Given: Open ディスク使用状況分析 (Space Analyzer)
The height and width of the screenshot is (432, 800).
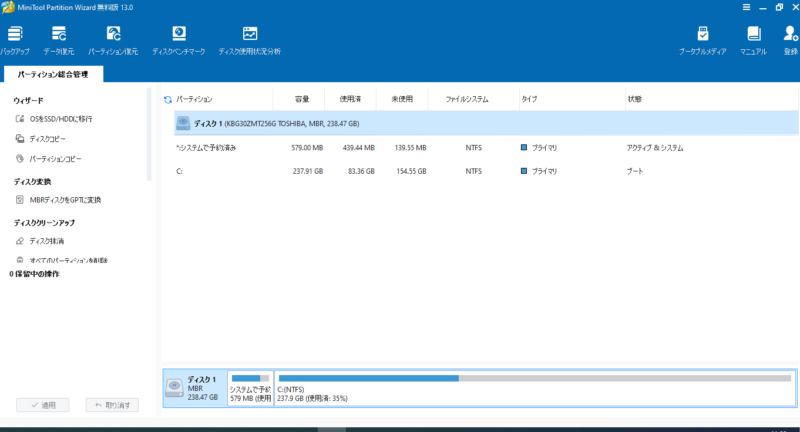Looking at the screenshot, I should tap(249, 39).
